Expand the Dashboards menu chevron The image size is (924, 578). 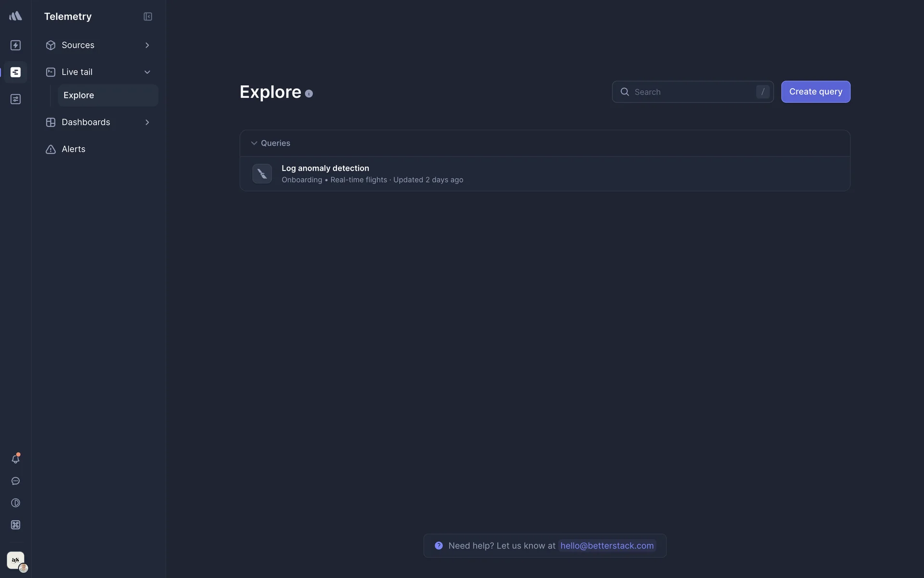point(147,122)
